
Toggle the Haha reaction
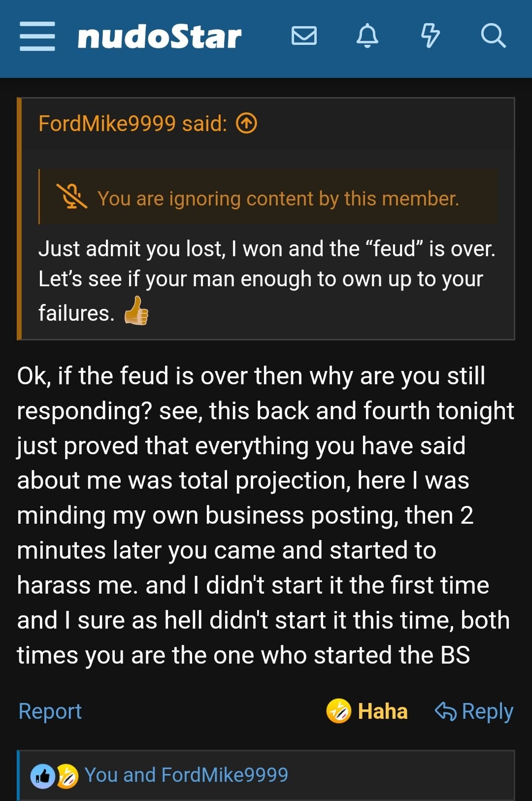[367, 711]
